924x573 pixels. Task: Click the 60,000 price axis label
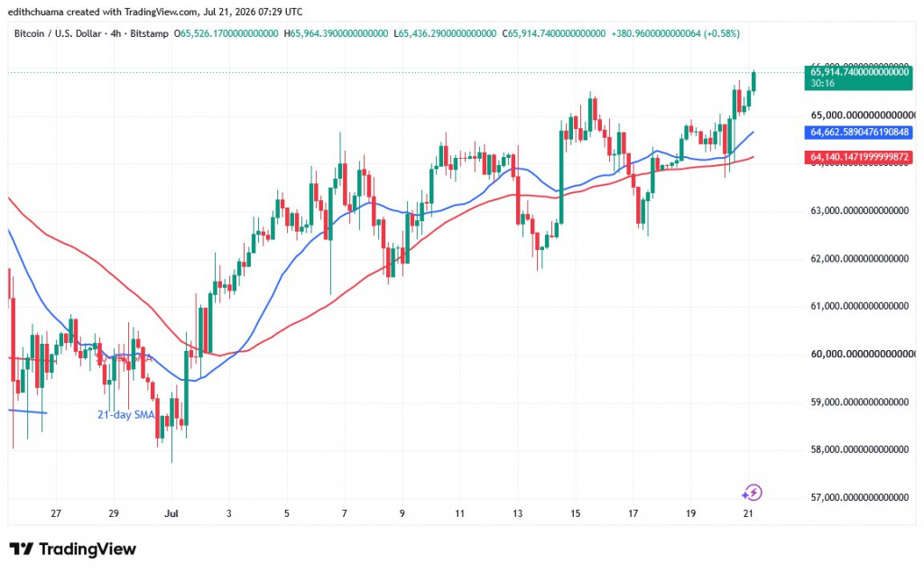tap(864, 354)
